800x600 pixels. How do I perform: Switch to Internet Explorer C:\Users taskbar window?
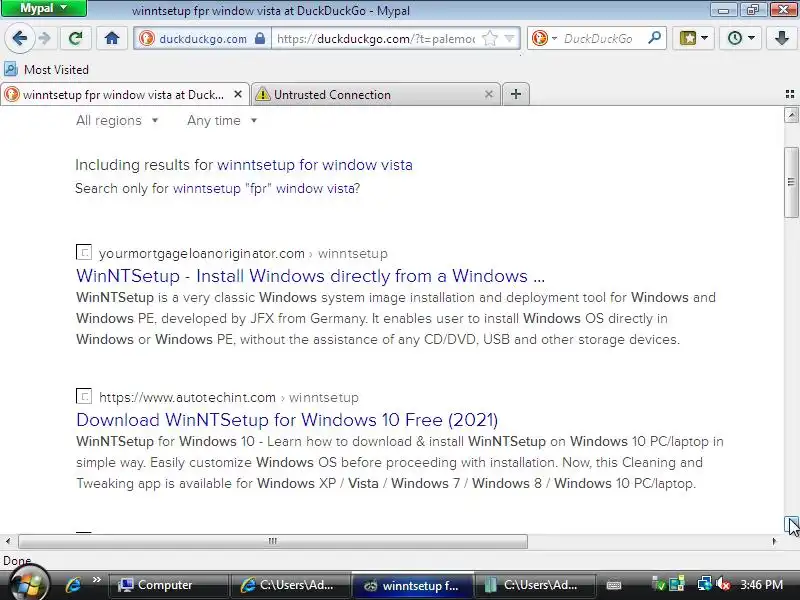[290, 585]
